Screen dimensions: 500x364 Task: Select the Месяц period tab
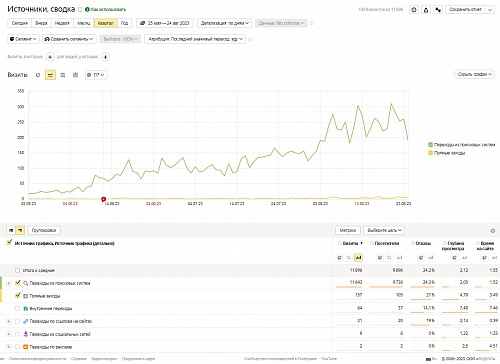[x=84, y=23]
